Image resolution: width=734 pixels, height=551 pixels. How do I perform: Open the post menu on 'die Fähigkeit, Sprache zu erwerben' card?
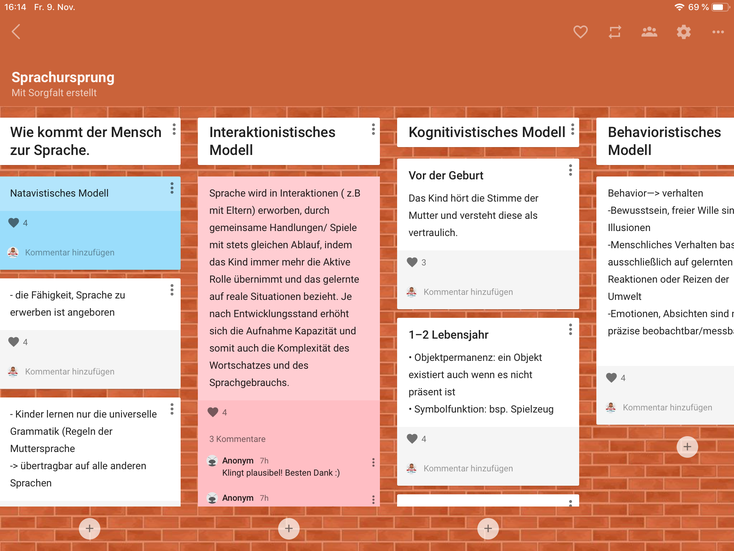coord(172,290)
